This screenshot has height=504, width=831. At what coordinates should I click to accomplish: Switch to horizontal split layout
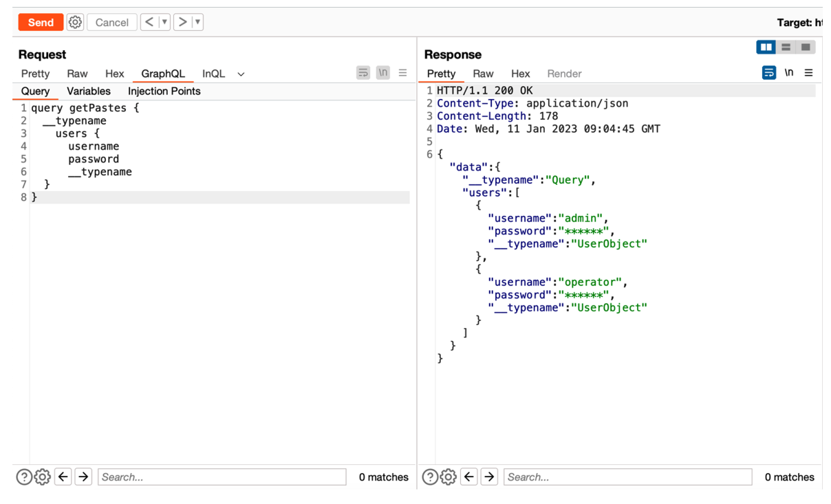click(x=786, y=47)
